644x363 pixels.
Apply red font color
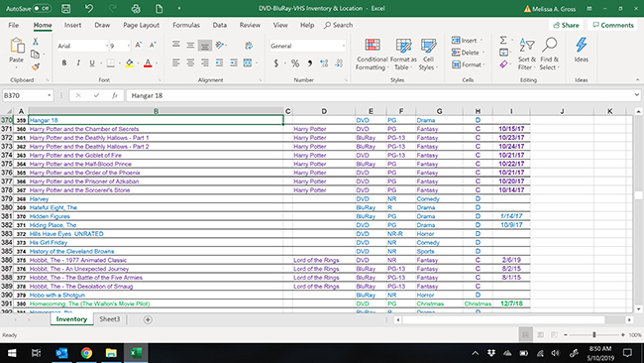[x=148, y=62]
